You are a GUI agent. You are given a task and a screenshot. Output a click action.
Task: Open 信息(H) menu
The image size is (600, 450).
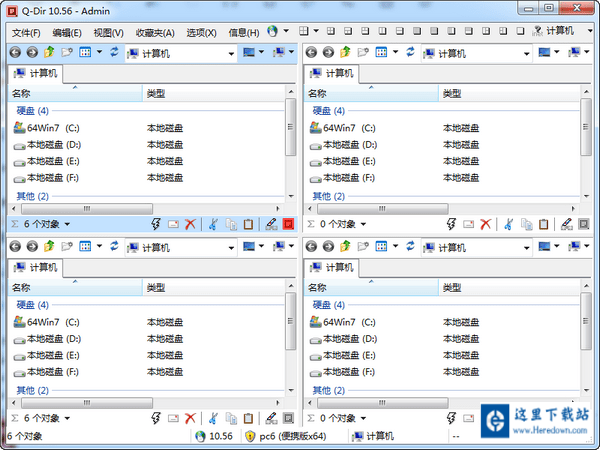point(244,33)
